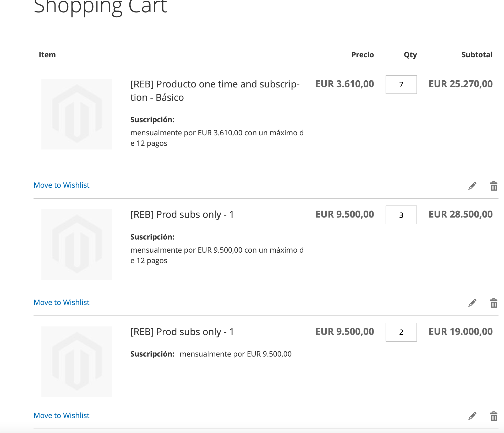Click the second product placeholder image

point(77,245)
